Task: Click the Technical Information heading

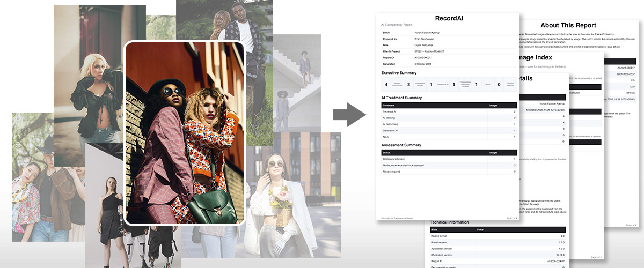Action: [450, 222]
